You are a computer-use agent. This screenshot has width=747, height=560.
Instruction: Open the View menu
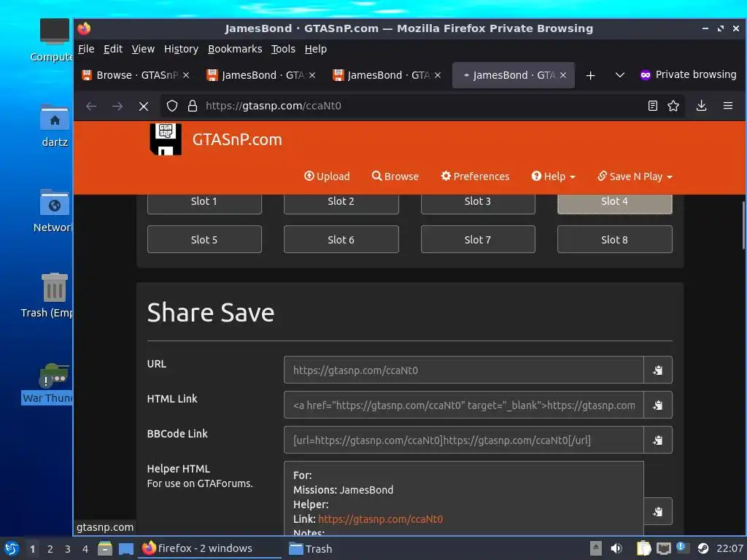point(143,49)
